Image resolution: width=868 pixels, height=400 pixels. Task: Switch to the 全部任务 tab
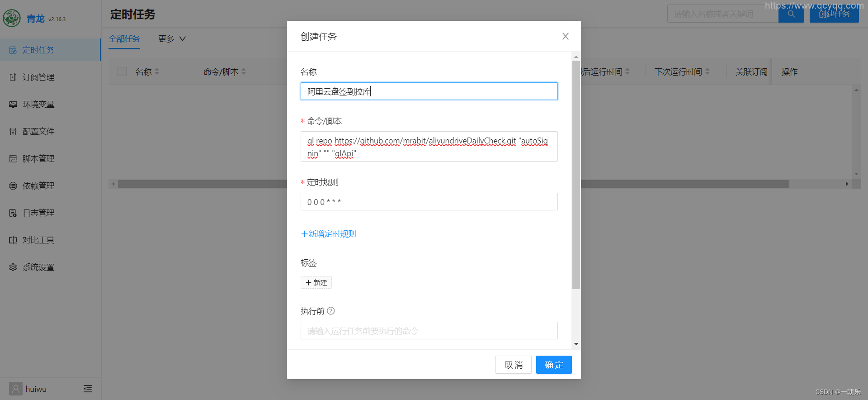[x=124, y=39]
